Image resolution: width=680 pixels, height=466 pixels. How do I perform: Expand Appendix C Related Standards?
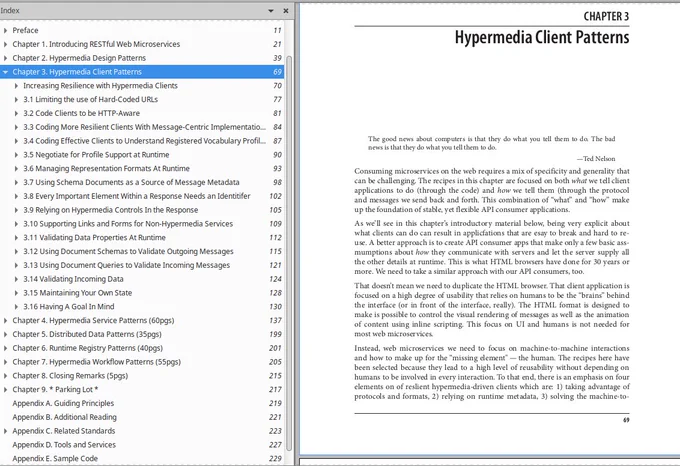[5, 431]
